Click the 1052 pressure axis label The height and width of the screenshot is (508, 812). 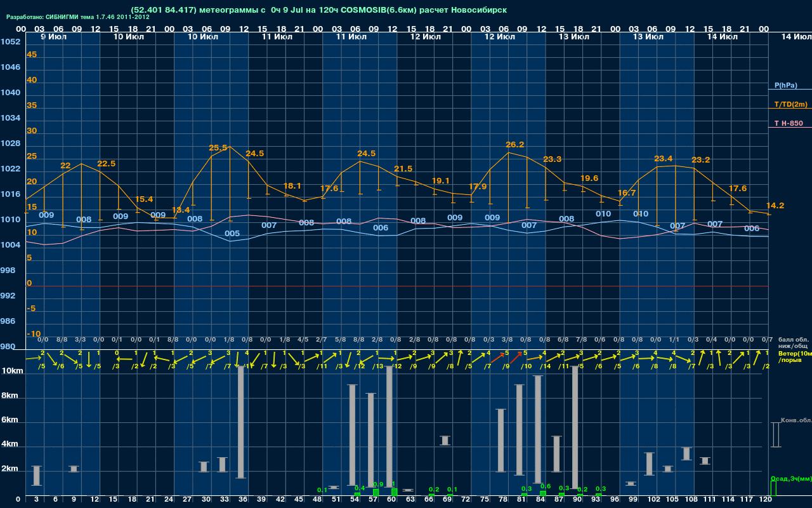[10, 41]
